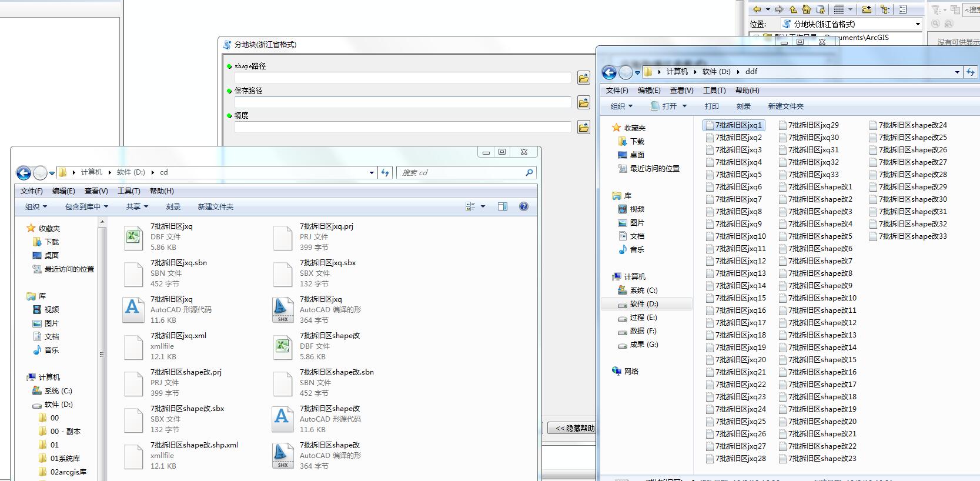Screen dimensions: 980x481
Task: Open cd address bar history dropdown
Action: [x=372, y=172]
